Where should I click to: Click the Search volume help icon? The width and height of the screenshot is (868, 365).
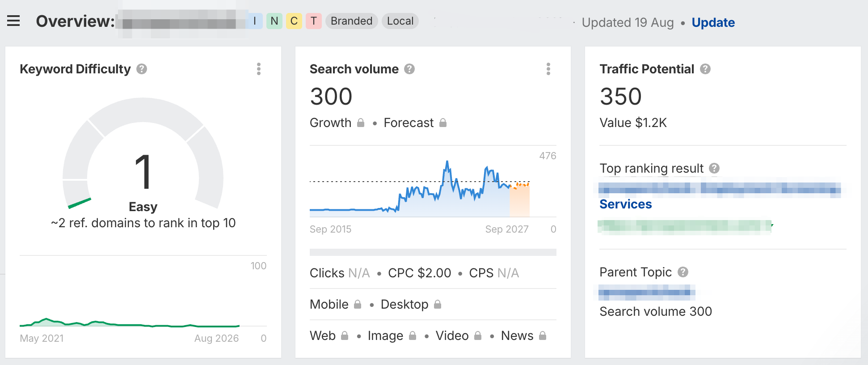[x=409, y=69]
